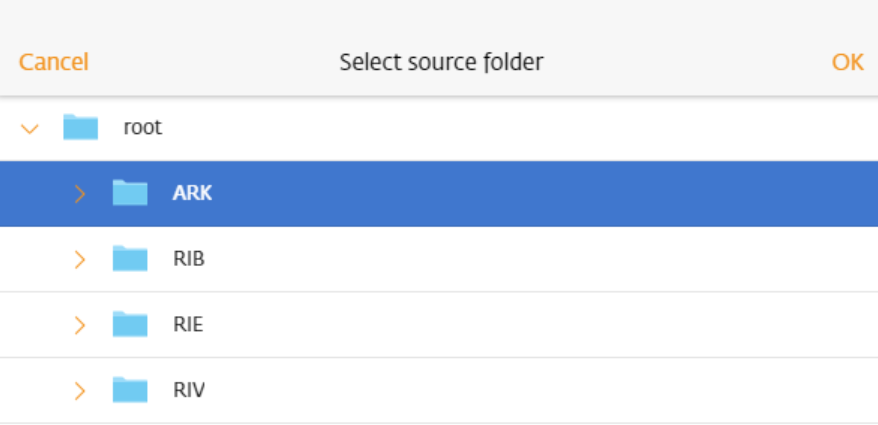Click the 'Select source folder' title

coord(441,62)
